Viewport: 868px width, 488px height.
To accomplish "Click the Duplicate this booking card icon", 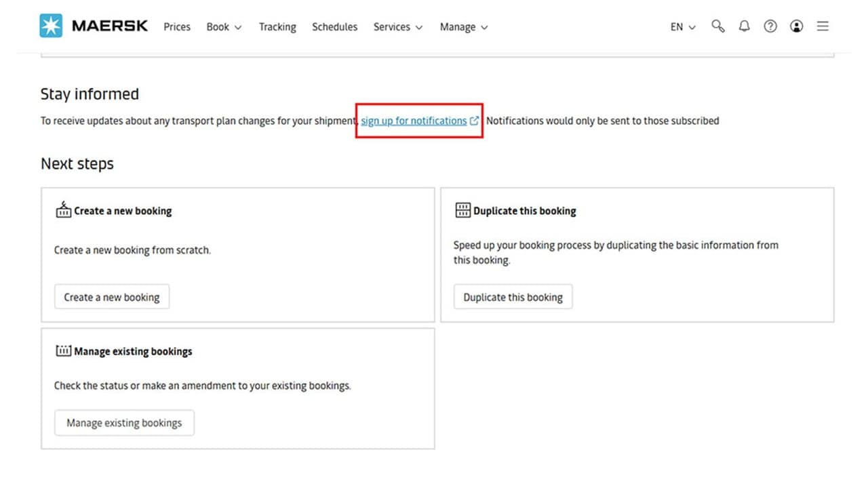I will click(x=462, y=210).
